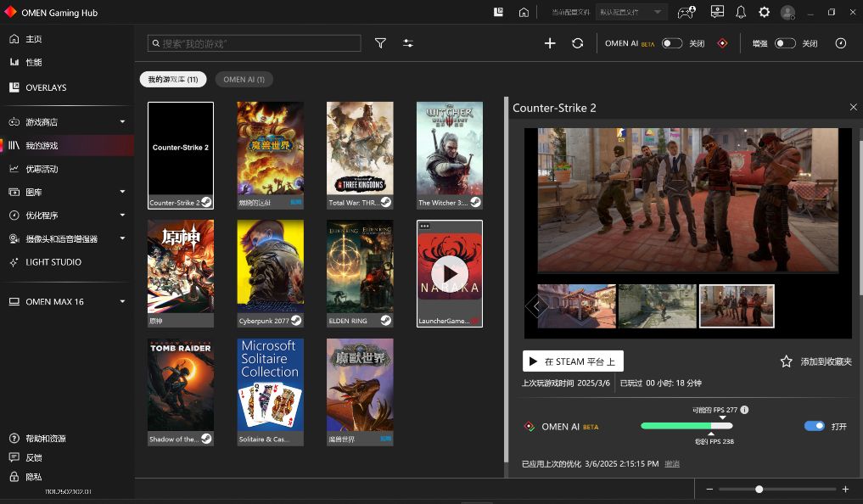The image size is (863, 504).
Task: Select the Microsoft Solitaire Collection tile
Action: tap(270, 392)
